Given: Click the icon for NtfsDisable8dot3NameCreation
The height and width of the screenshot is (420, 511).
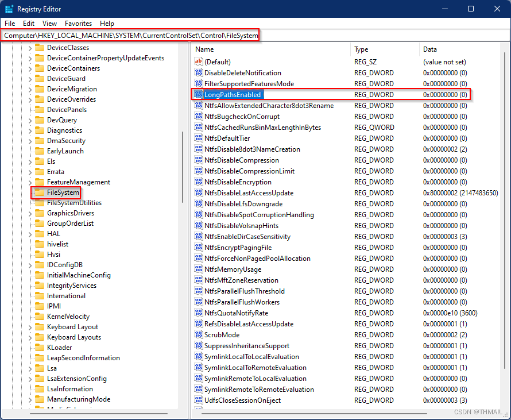Looking at the screenshot, I should [x=198, y=149].
